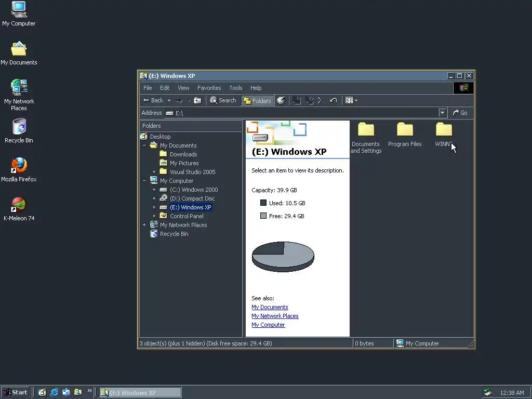This screenshot has height=399, width=532.
Task: Click Show Desktop quick launch icon
Action: tap(42, 392)
